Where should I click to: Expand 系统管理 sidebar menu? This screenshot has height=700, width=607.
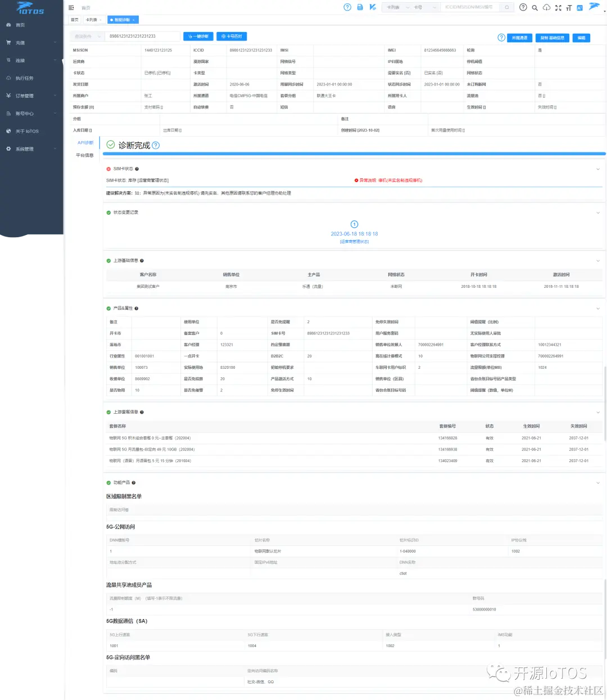click(x=31, y=149)
